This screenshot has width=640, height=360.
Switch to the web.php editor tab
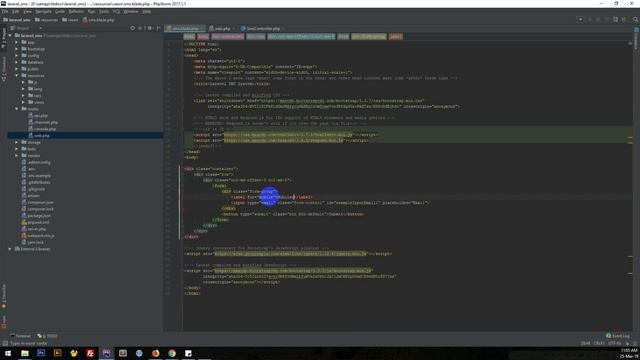222,29
